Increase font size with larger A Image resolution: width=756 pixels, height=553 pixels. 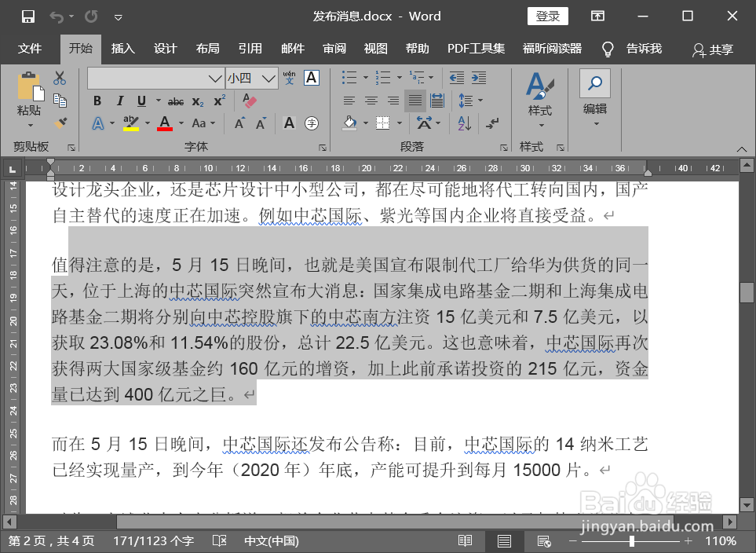pyautogui.click(x=239, y=123)
